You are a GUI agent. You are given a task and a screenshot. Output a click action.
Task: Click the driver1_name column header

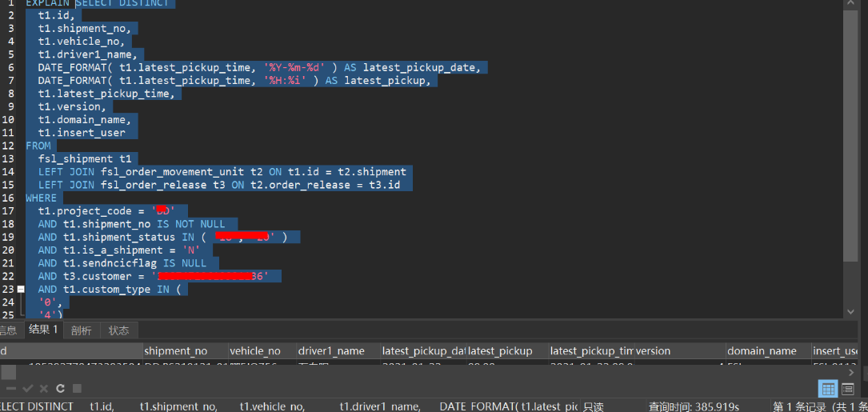pos(338,351)
